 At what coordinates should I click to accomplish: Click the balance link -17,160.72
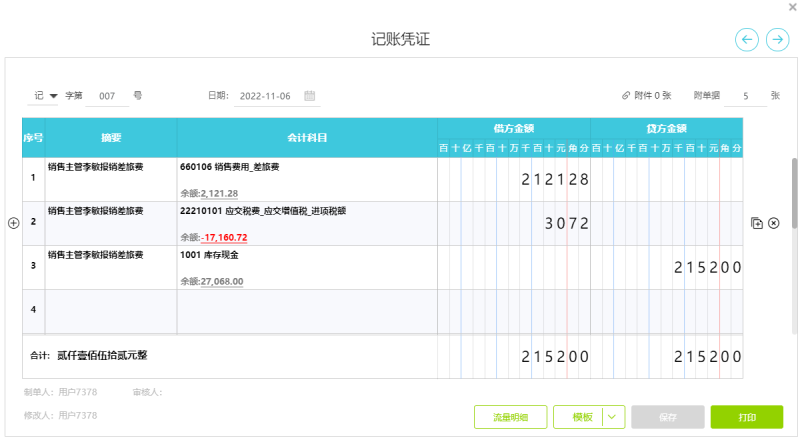[224, 238]
